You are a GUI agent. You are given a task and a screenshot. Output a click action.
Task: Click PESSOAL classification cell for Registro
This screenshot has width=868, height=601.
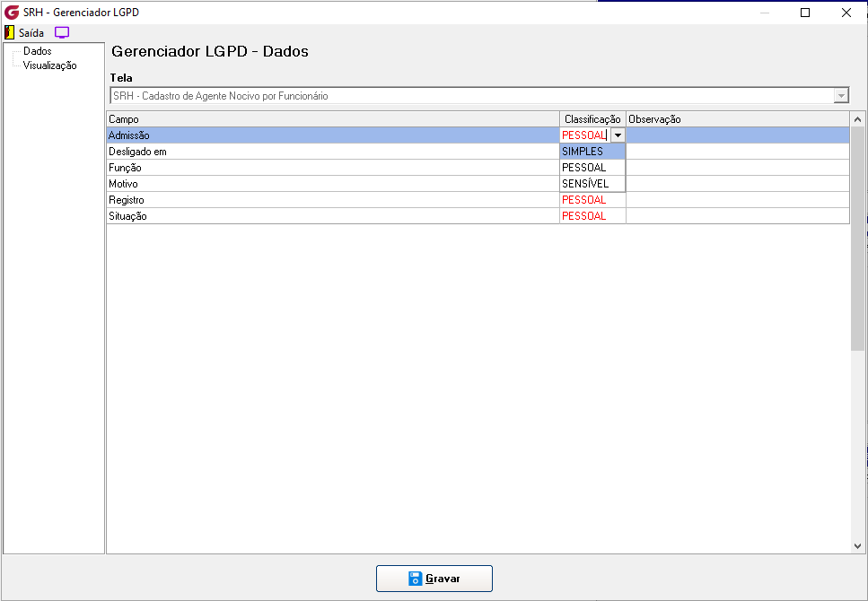(x=592, y=200)
